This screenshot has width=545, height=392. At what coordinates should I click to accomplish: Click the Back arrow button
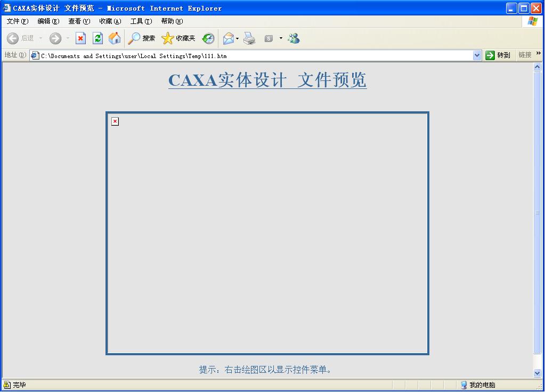point(13,38)
